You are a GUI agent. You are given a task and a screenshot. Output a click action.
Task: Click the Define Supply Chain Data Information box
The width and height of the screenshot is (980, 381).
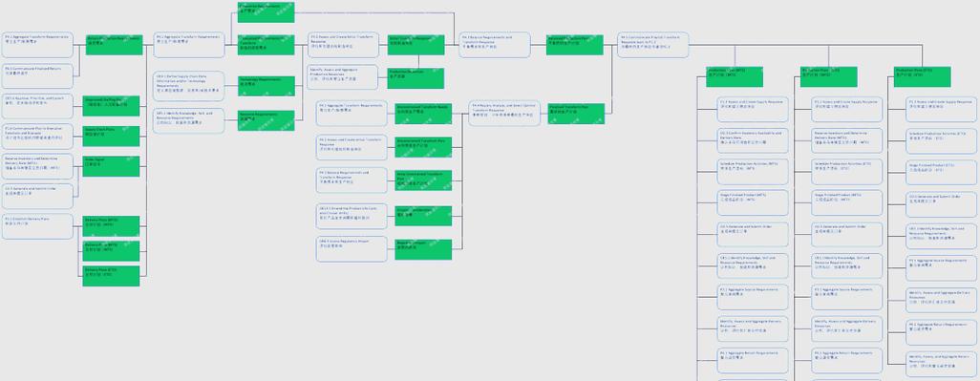click(x=189, y=86)
